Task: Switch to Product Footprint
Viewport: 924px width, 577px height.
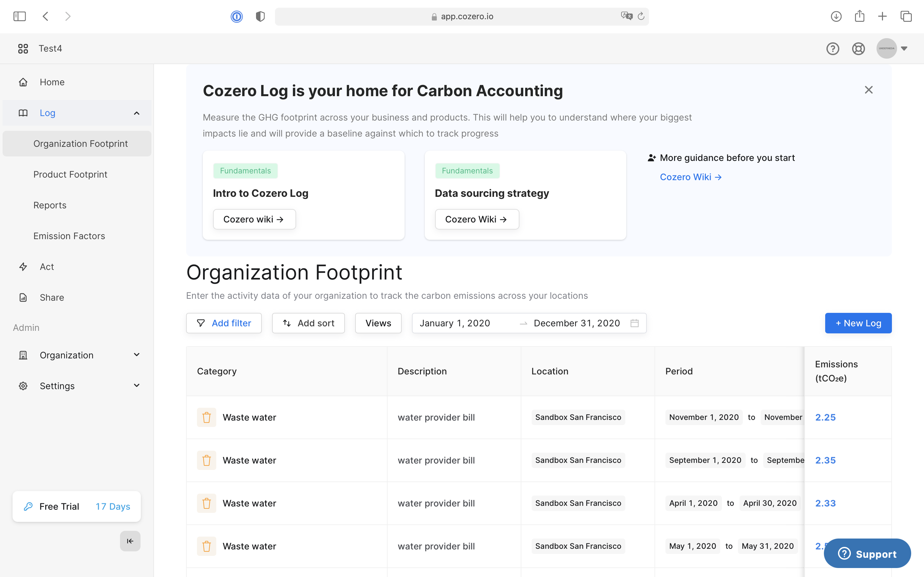Action: [x=70, y=174]
